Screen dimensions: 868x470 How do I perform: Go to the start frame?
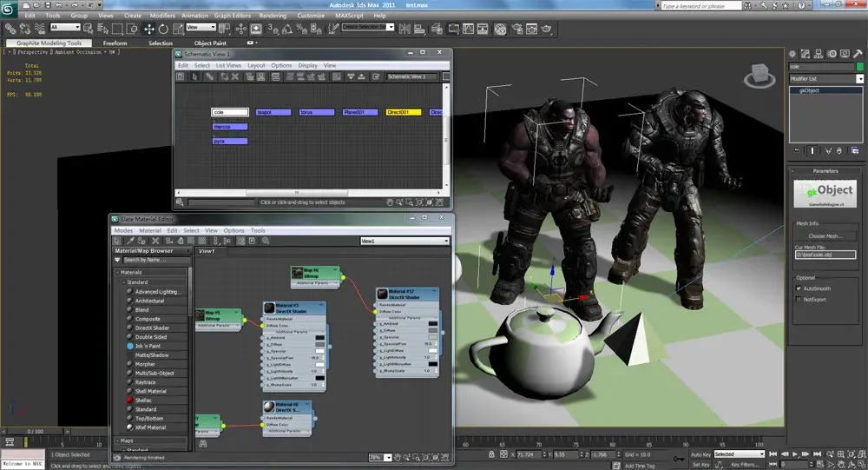click(x=773, y=453)
